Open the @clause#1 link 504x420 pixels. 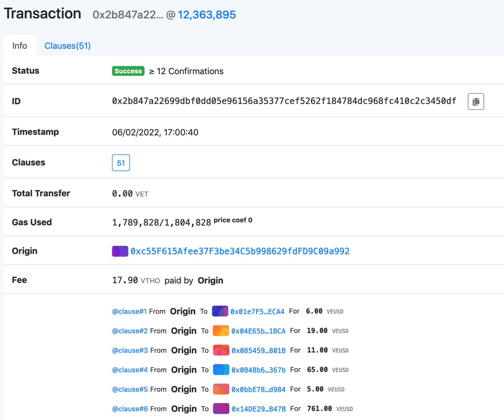point(129,311)
